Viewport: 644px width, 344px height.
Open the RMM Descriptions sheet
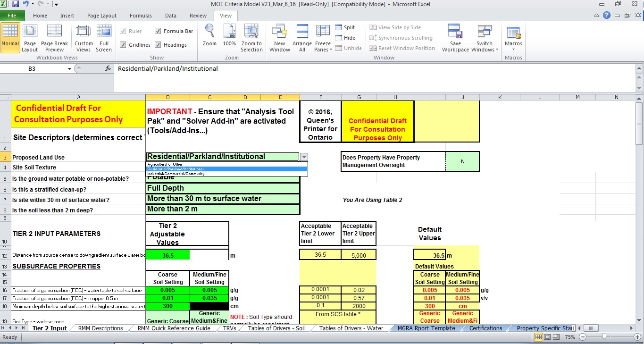click(100, 328)
